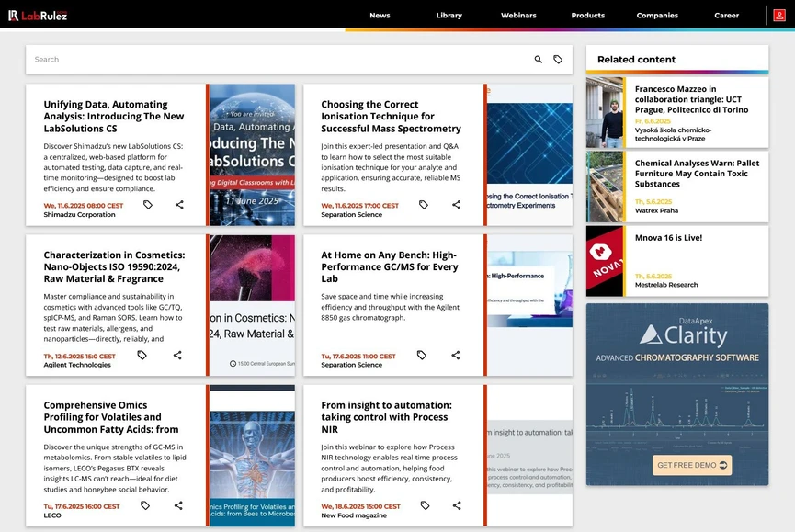The width and height of the screenshot is (795, 532).
Task: Open Francesco Mazzeo related article
Action: pos(691,99)
